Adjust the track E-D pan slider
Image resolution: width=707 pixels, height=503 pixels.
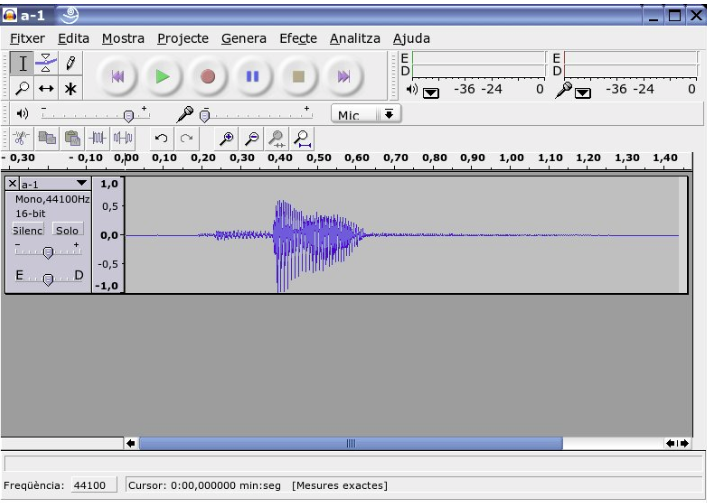(x=48, y=280)
